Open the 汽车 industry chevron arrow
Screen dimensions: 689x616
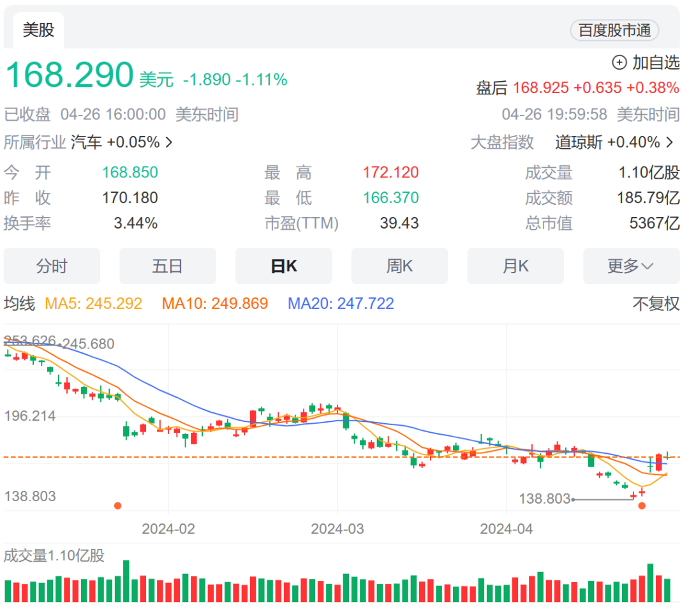pyautogui.click(x=168, y=142)
